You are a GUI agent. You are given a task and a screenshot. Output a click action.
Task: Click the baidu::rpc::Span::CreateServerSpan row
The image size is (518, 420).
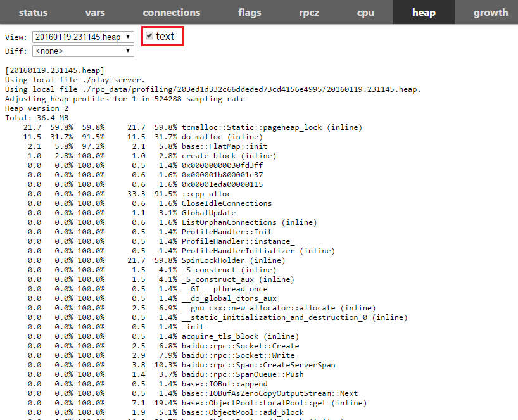(258, 365)
